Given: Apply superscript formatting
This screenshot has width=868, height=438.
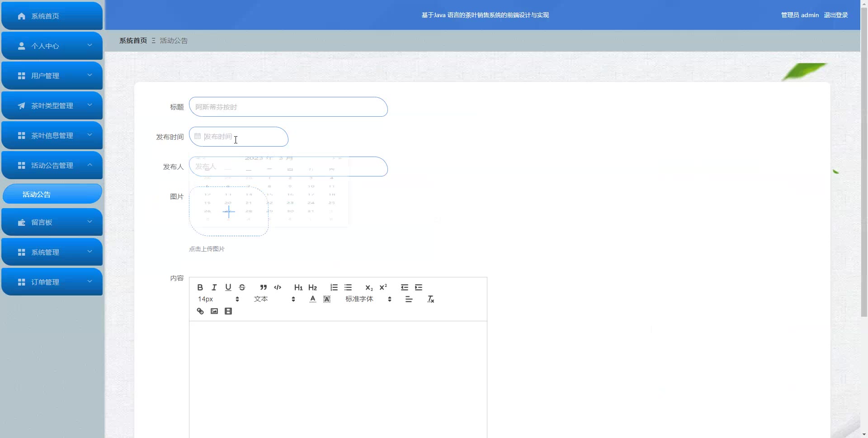Looking at the screenshot, I should coord(383,287).
